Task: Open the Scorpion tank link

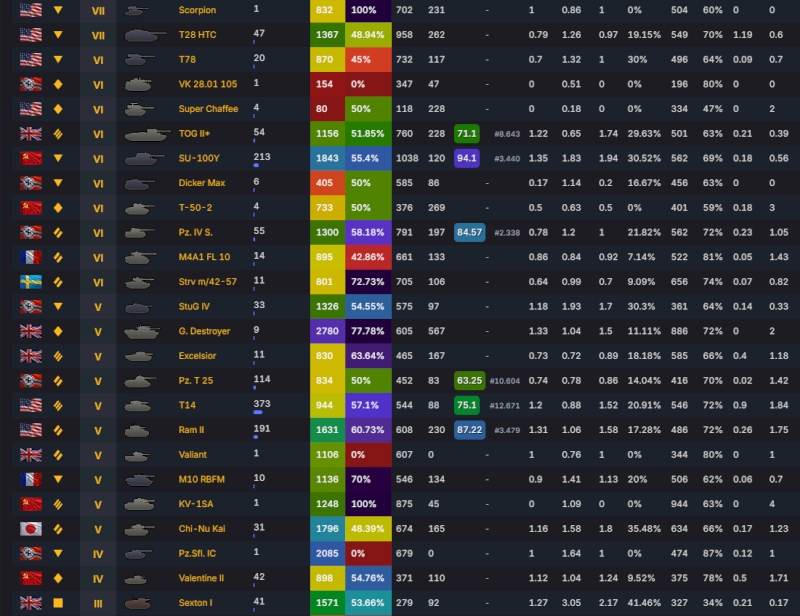Action: pos(197,10)
